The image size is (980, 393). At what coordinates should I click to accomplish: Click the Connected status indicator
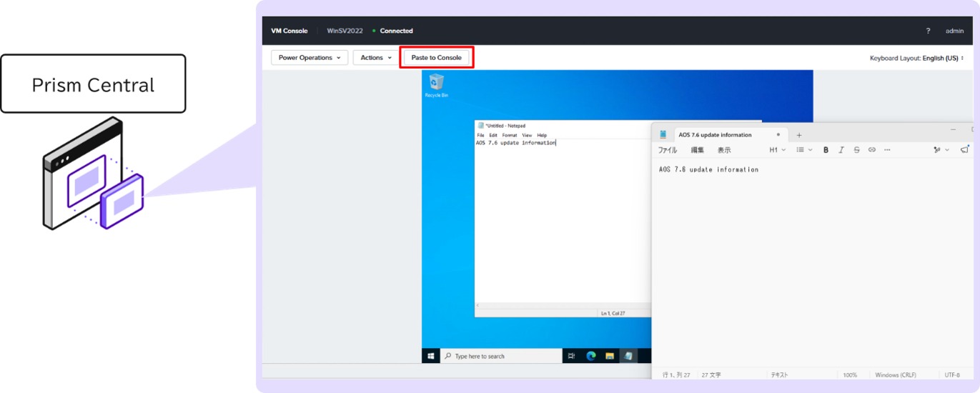pos(393,31)
